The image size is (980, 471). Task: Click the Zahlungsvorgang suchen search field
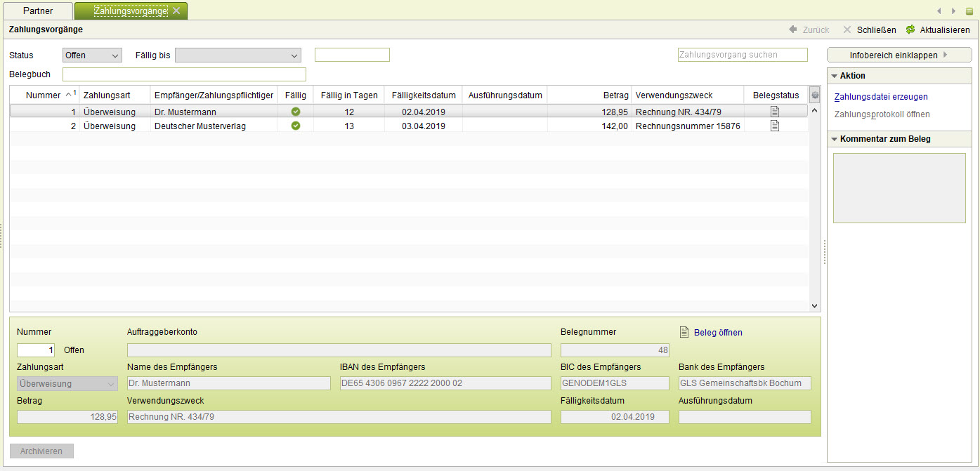click(742, 55)
